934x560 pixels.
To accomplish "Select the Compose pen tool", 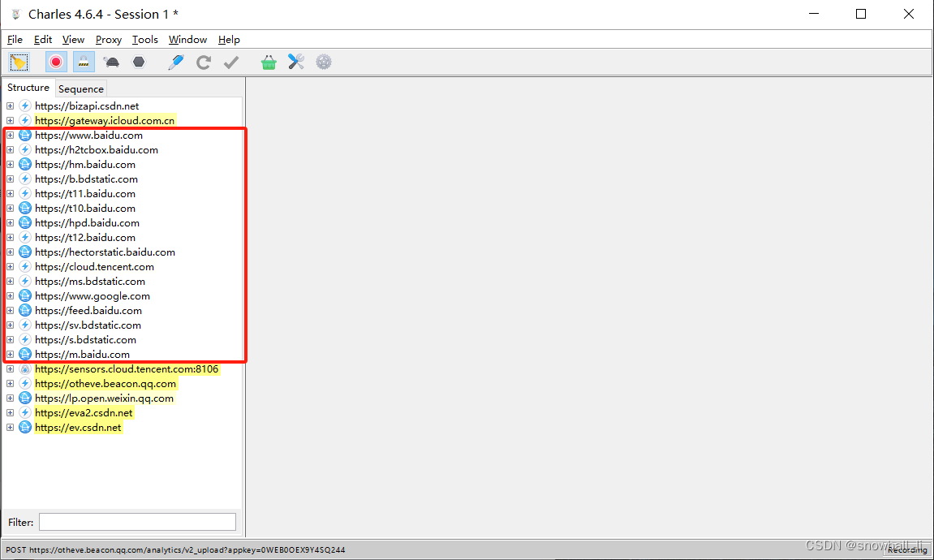I will (176, 62).
